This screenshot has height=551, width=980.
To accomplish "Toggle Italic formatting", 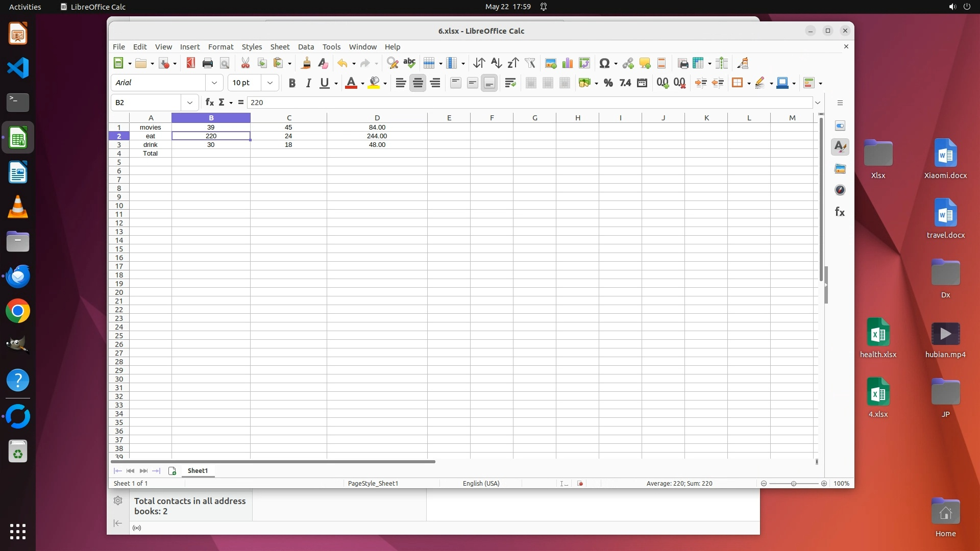I will pos(308,83).
